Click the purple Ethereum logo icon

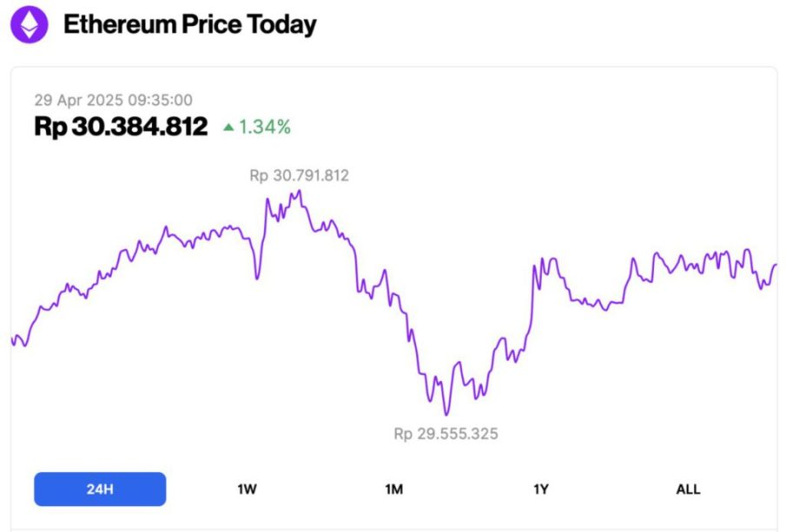click(x=30, y=25)
